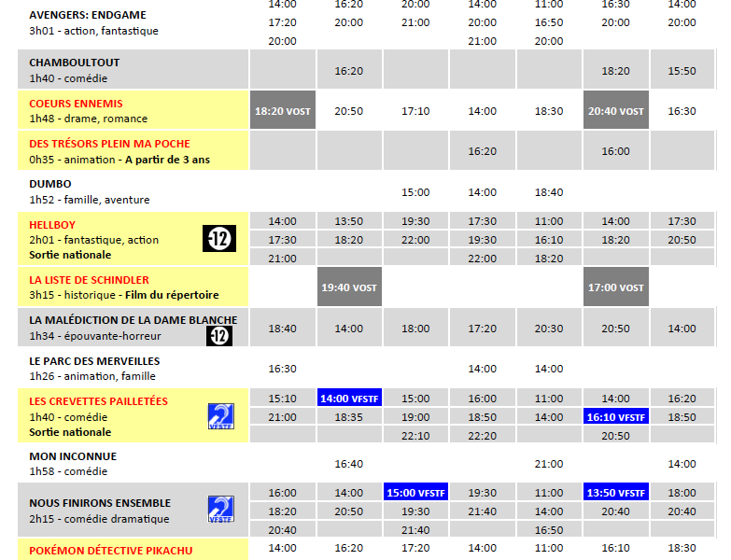Select the 15:00 VFSTF Nous Finirons Ensemble session
This screenshot has width=731, height=560.
click(415, 493)
